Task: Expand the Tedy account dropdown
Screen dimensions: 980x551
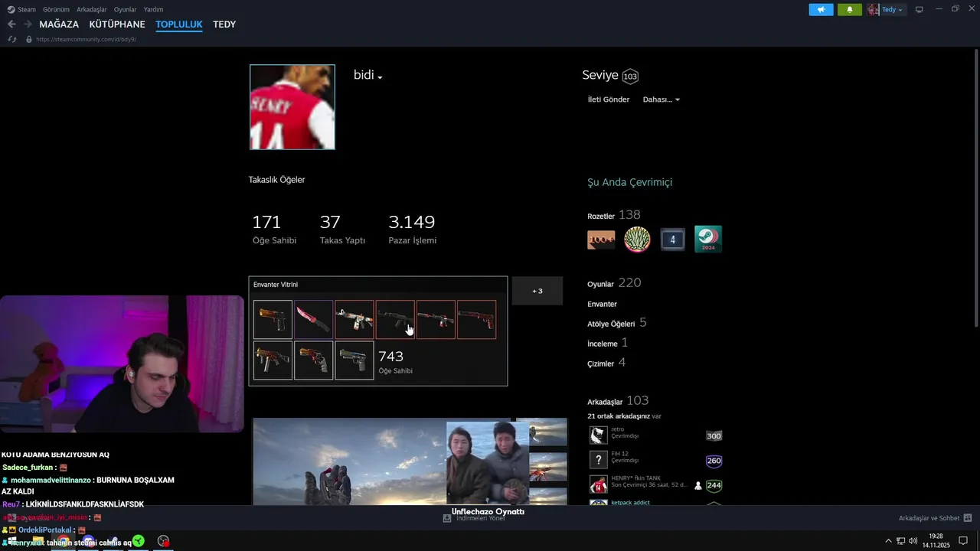Action: pos(886,10)
